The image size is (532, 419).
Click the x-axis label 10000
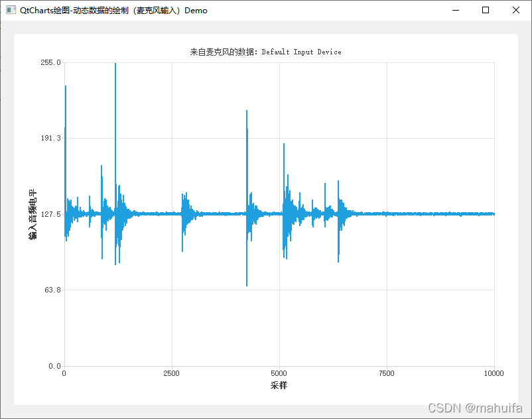click(494, 373)
